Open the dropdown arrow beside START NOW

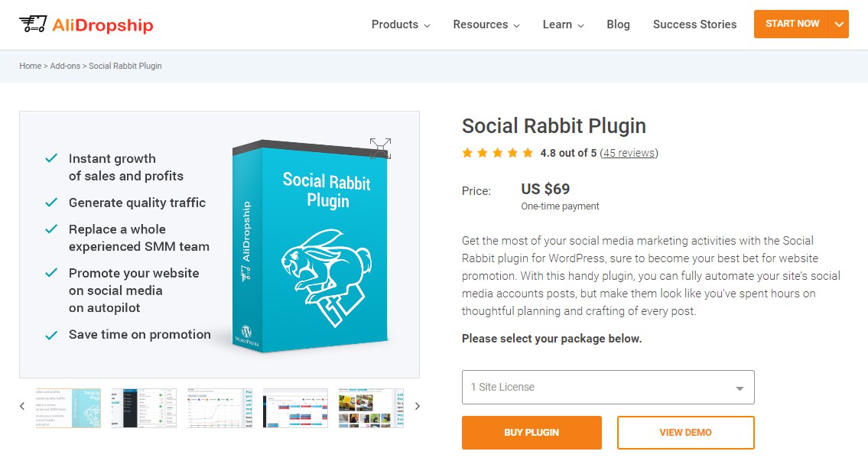pyautogui.click(x=839, y=24)
